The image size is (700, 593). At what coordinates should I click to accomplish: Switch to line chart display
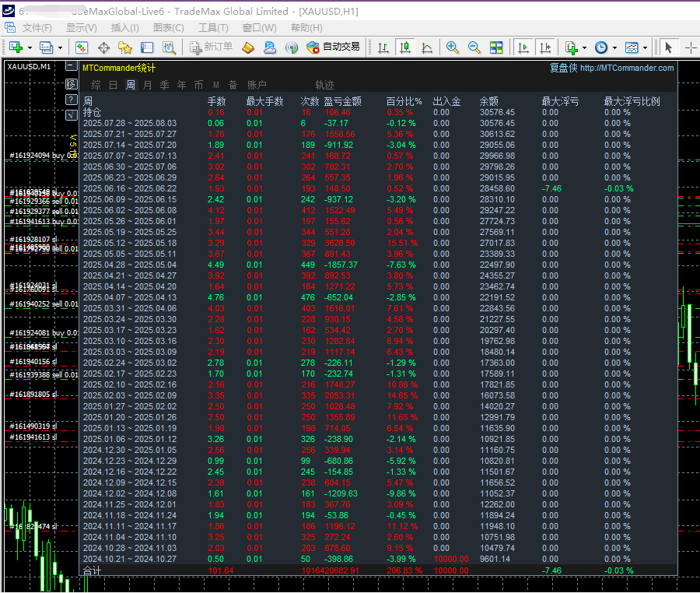[427, 47]
